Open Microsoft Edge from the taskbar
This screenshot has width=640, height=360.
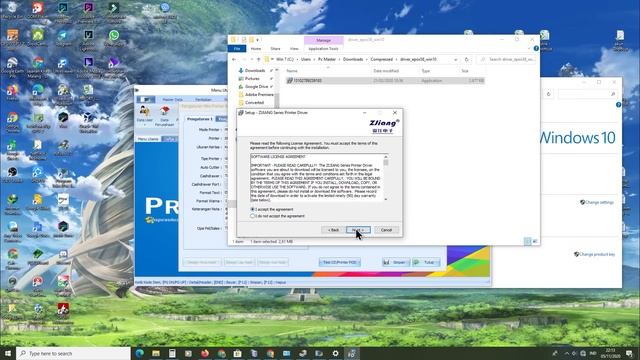[x=140, y=353]
